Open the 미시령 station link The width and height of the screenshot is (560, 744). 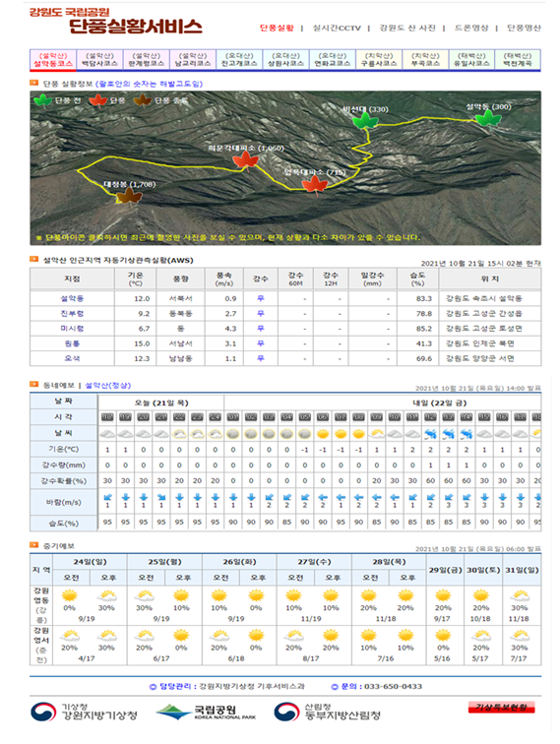72,329
